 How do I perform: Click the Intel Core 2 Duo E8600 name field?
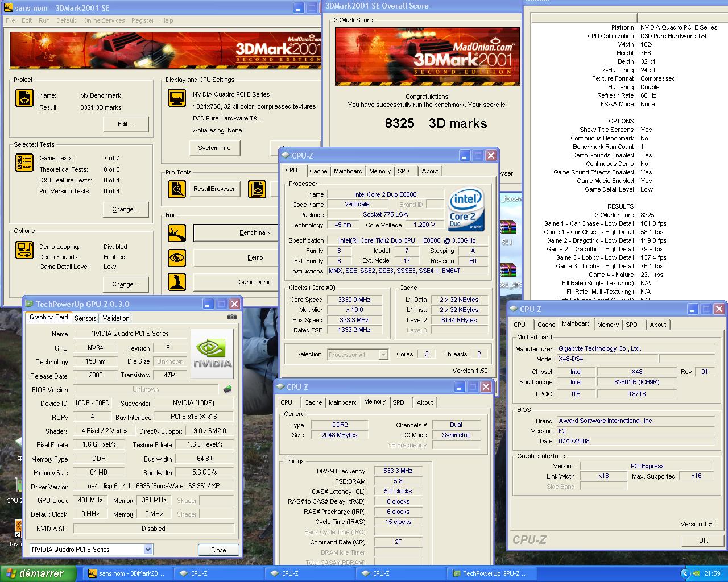(385, 194)
